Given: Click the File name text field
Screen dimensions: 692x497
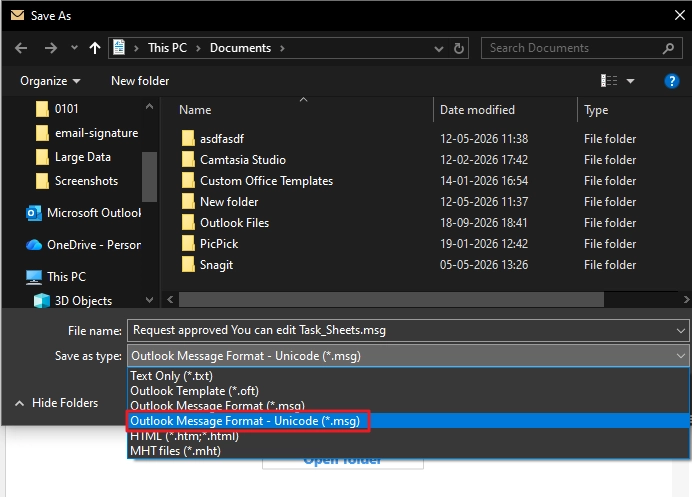Looking at the screenshot, I should (402, 331).
